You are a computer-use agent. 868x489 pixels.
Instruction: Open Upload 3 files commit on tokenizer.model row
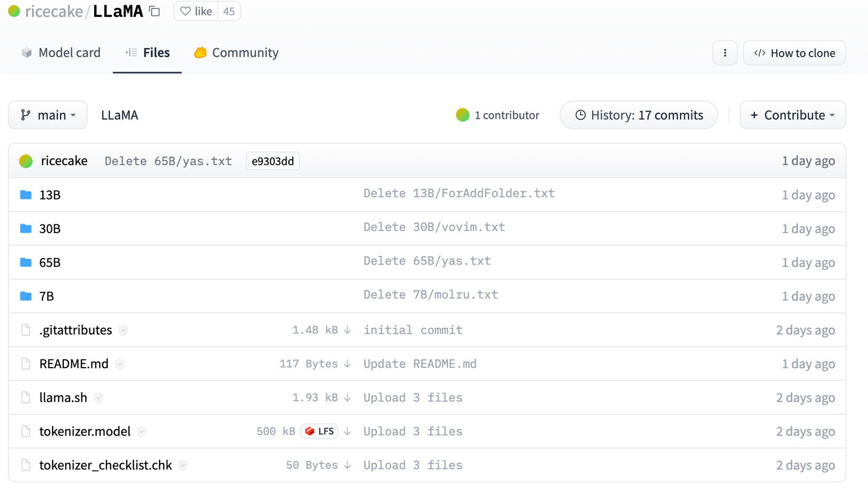[413, 432]
